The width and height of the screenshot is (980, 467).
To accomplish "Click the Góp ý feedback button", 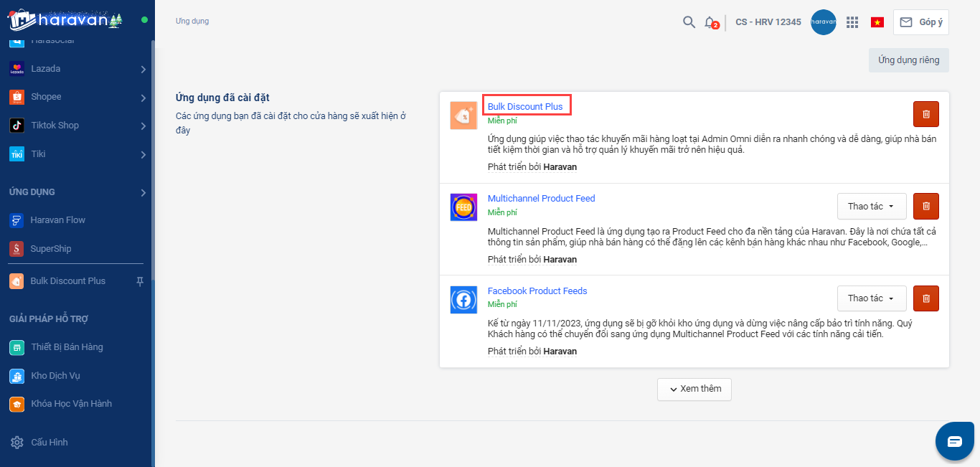I will pos(921,22).
